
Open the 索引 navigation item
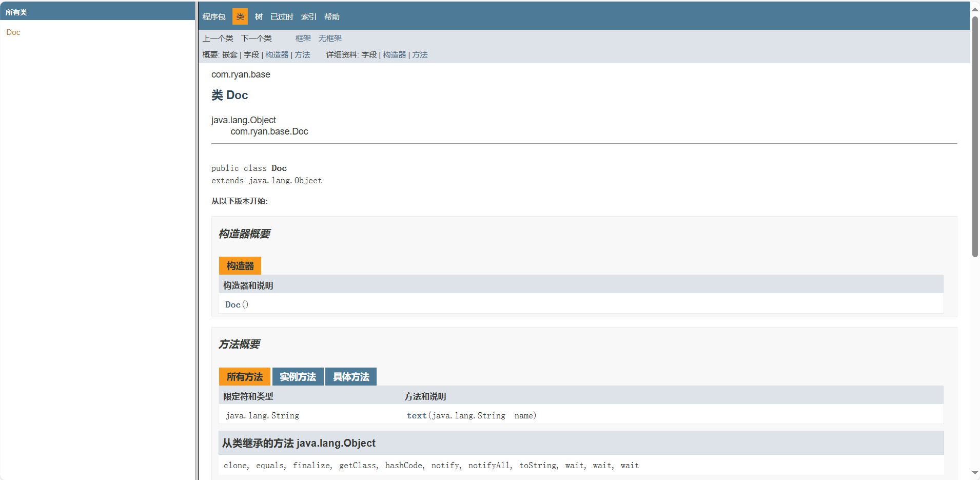309,17
